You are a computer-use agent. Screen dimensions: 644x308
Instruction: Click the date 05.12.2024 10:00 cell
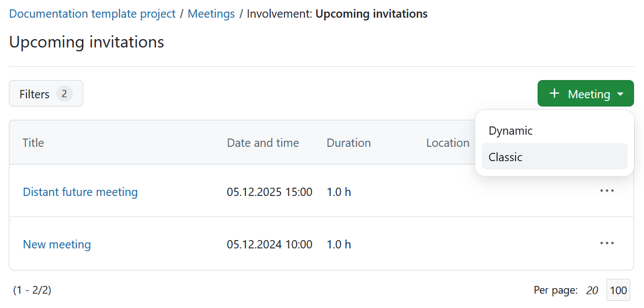click(270, 245)
